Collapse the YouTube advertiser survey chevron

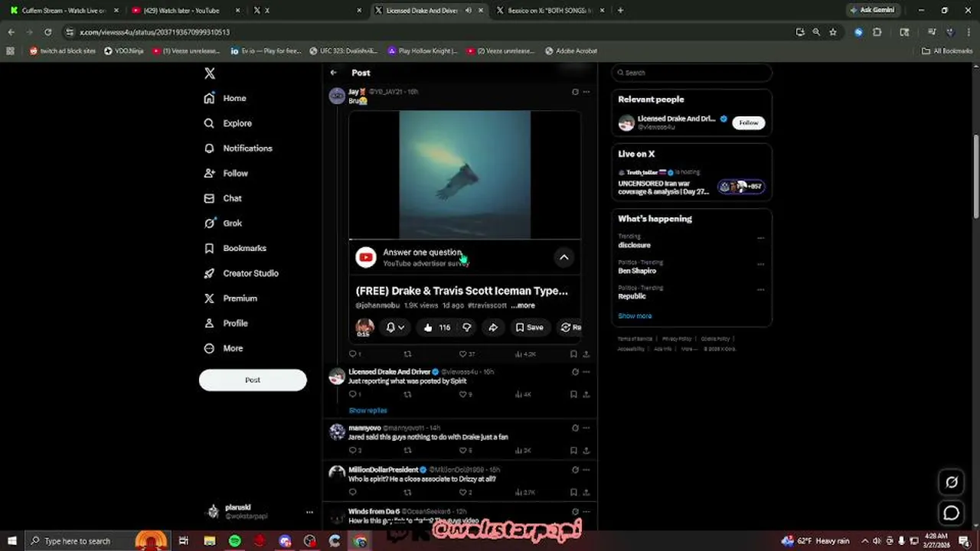[x=563, y=257]
